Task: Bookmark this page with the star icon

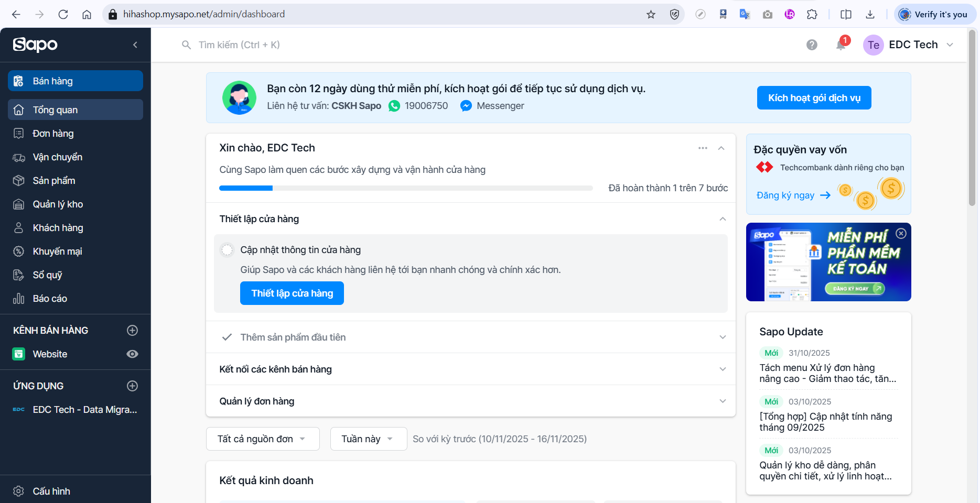Action: (x=651, y=15)
